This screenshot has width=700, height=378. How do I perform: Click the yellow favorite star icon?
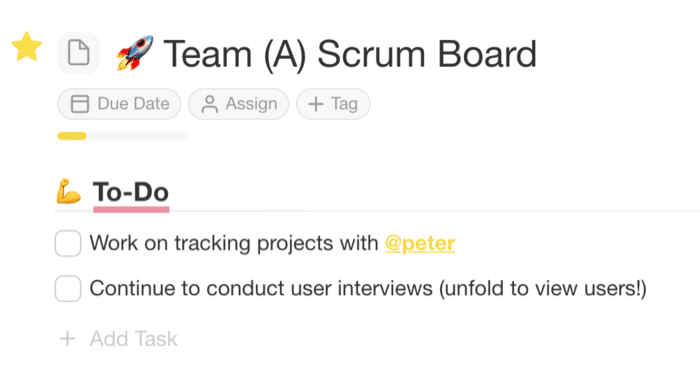27,46
